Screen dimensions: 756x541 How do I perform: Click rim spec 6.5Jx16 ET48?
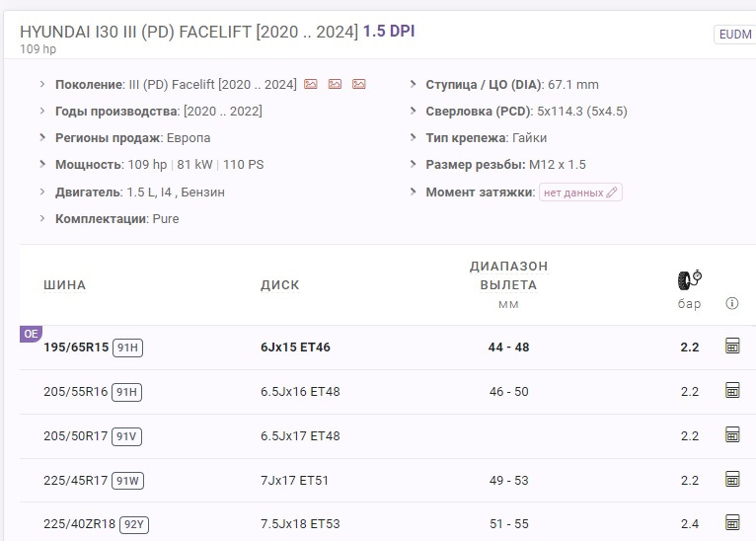point(300,392)
